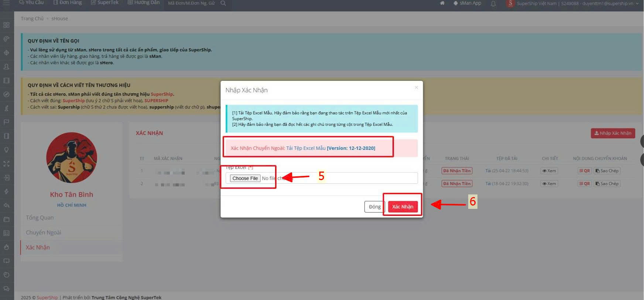Click the expand arrows icon in left sidebar
This screenshot has width=644, height=300.
6,164
